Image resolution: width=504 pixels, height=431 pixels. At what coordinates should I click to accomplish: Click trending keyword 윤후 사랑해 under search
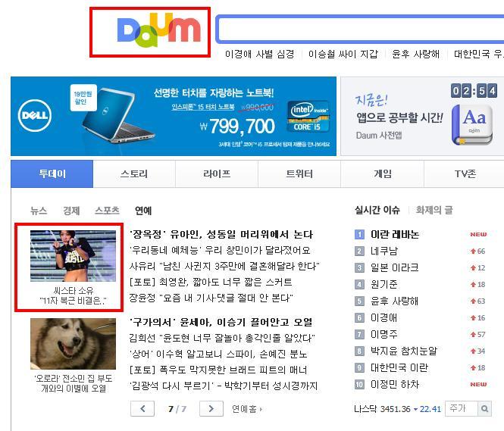coord(415,54)
